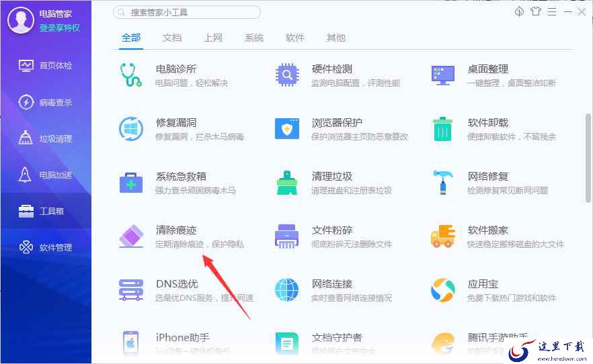Select 垃圾清理 label in sidebar
Screen dimensions: 593x364
point(56,138)
